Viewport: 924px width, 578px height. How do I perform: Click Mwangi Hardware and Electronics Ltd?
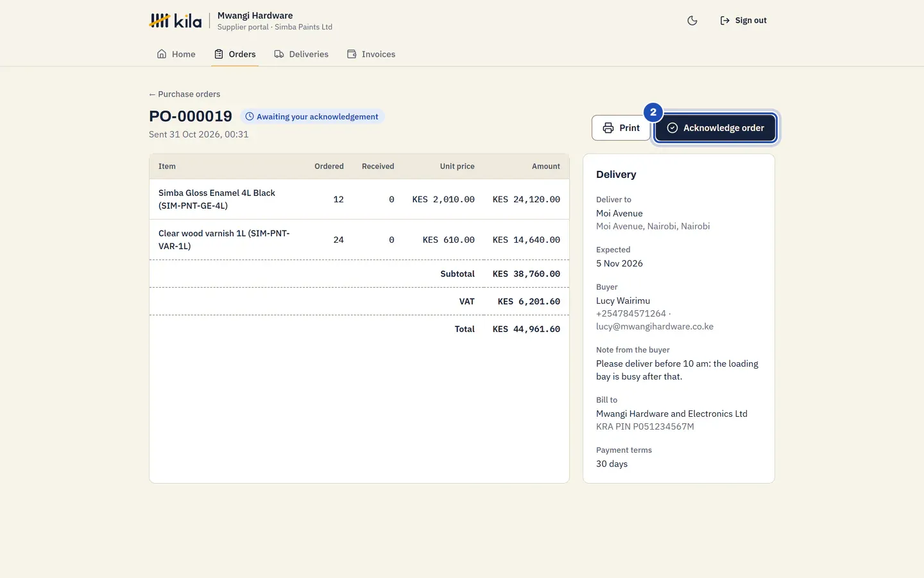672,414
